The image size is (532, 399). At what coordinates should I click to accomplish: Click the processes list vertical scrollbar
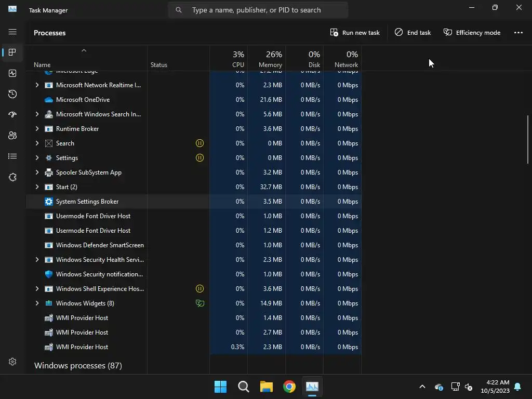click(x=528, y=140)
